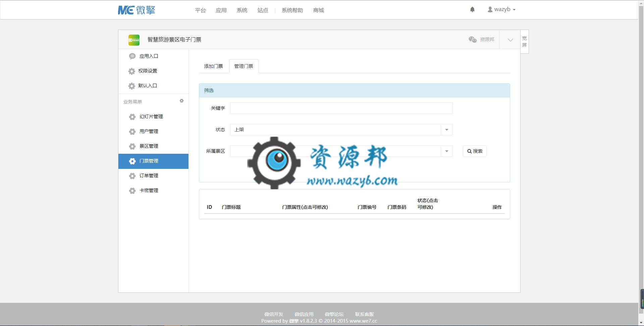Click the notification bell icon
Image resolution: width=644 pixels, height=326 pixels.
coord(472,9)
